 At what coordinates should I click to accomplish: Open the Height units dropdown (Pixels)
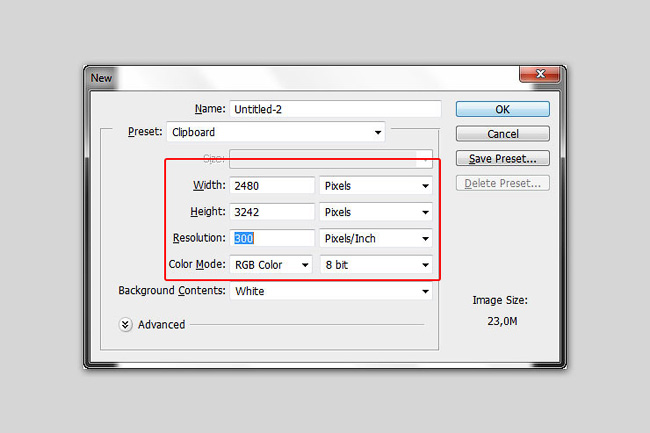point(376,212)
